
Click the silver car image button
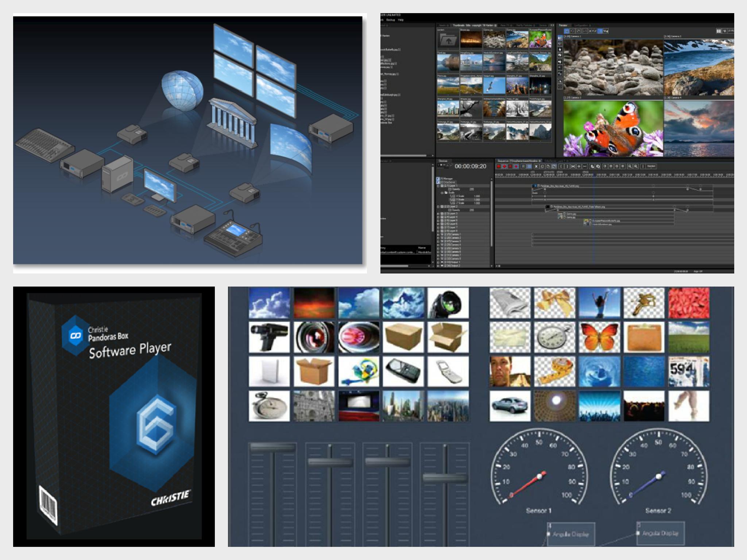pos(510,406)
